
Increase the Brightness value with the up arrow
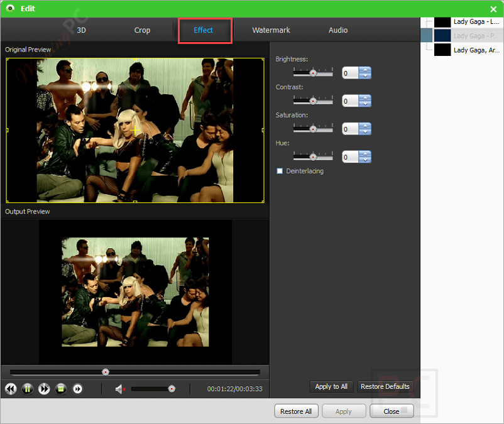coord(365,70)
